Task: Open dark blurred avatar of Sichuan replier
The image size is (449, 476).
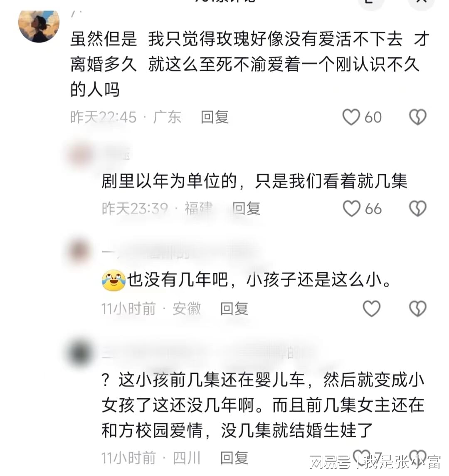Action: tap(79, 353)
